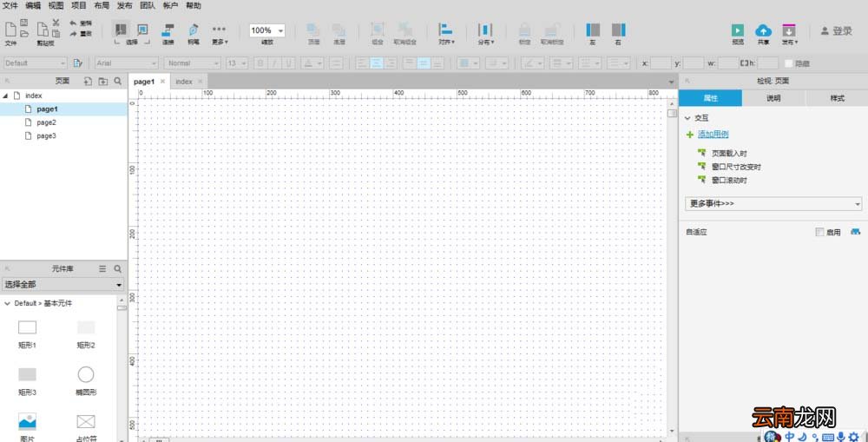Open the Normal font style dropdown
The image size is (868, 442).
(x=194, y=63)
